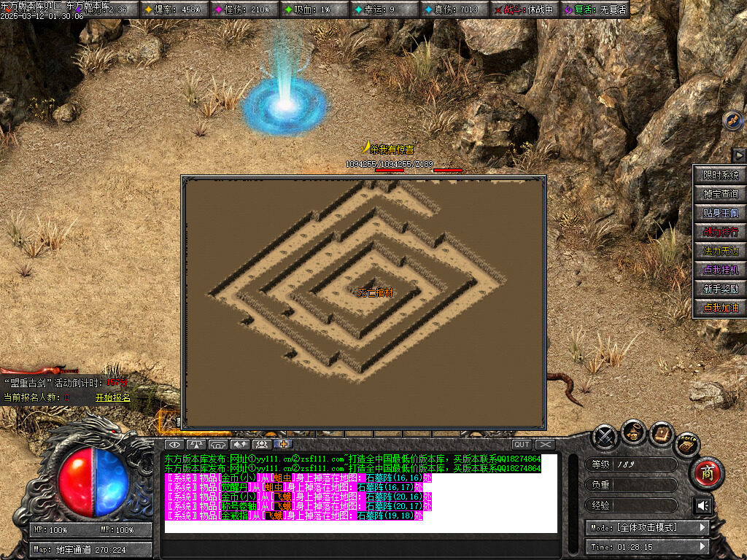Click the chat line about 称号卷轴 drop
The height and width of the screenshot is (560, 747).
(x=298, y=506)
